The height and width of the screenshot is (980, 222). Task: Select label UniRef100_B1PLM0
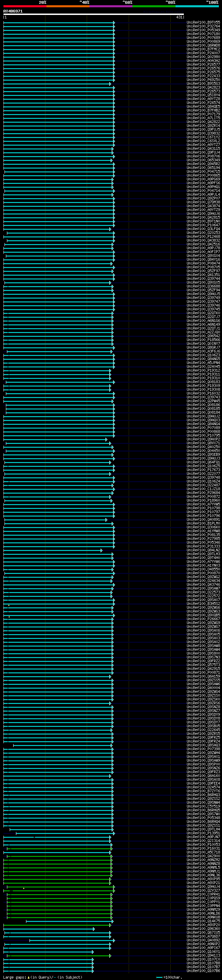tap(203, 524)
